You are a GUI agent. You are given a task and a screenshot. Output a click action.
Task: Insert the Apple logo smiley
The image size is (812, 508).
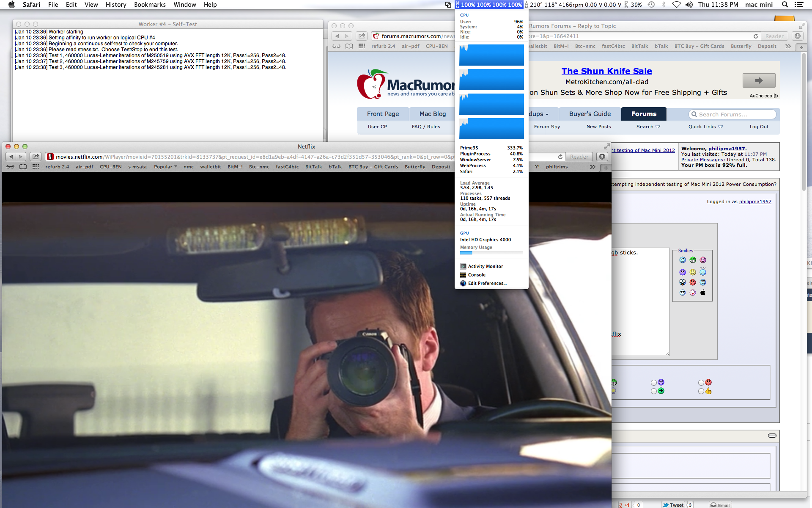tap(703, 293)
